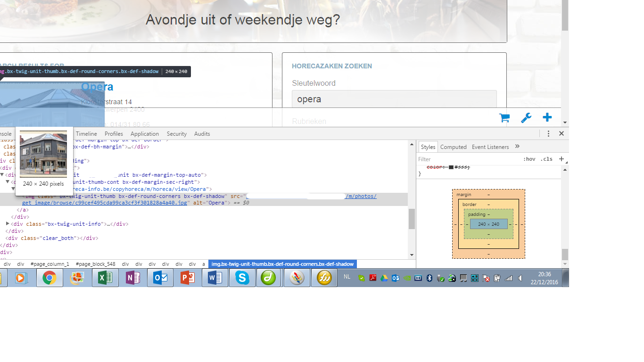The image size is (644, 362).
Task: Open OneNote from the taskbar
Action: point(132,278)
